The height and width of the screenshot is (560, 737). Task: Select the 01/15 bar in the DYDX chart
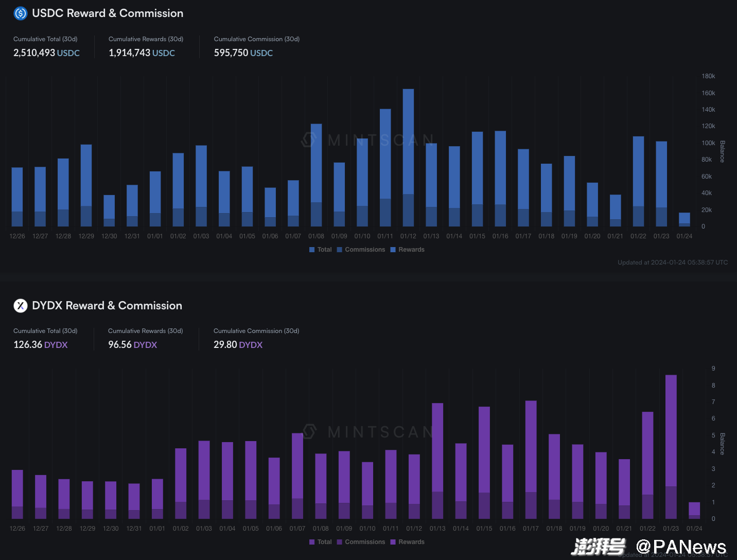point(484,463)
